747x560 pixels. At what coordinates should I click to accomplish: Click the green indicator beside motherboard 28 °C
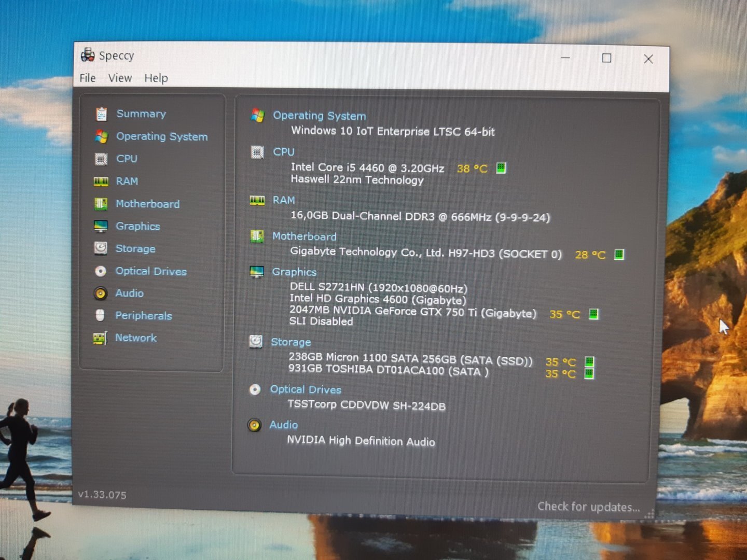(619, 254)
